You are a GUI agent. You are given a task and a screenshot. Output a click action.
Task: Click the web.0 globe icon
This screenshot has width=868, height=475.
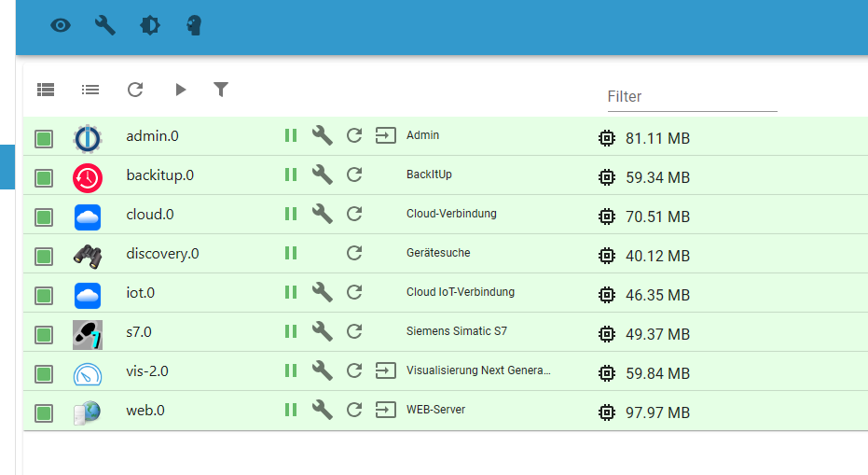[87, 412]
